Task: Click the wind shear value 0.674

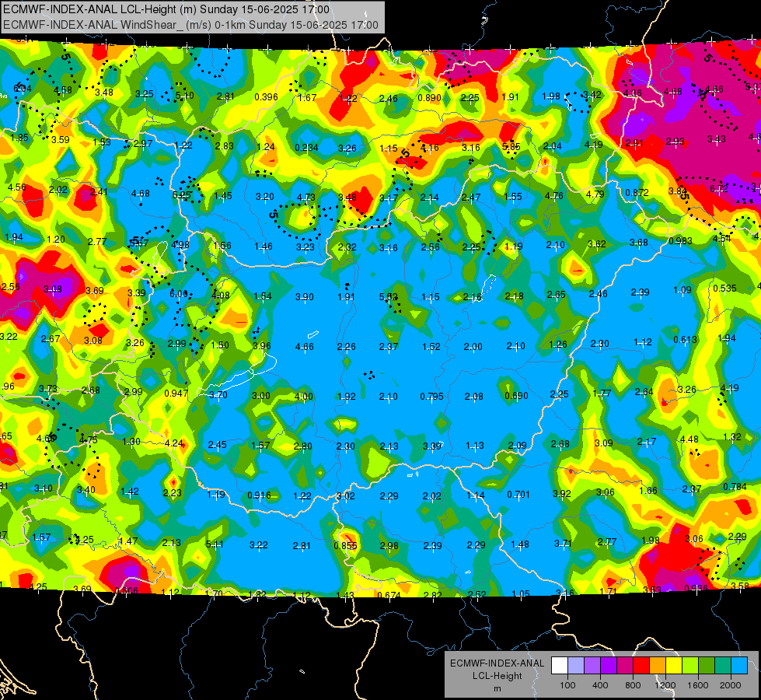Action: click(389, 595)
